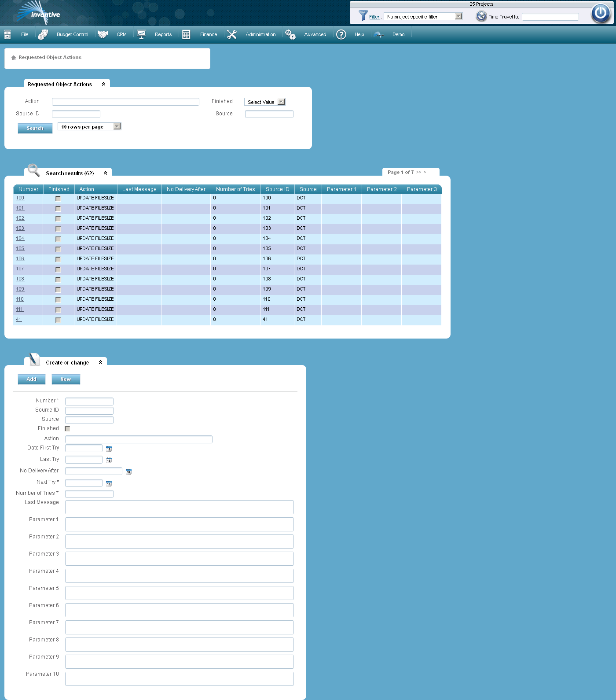Screen dimensions: 616x700
Task: Toggle Finished checkbox for row 100
Action: 58,199
